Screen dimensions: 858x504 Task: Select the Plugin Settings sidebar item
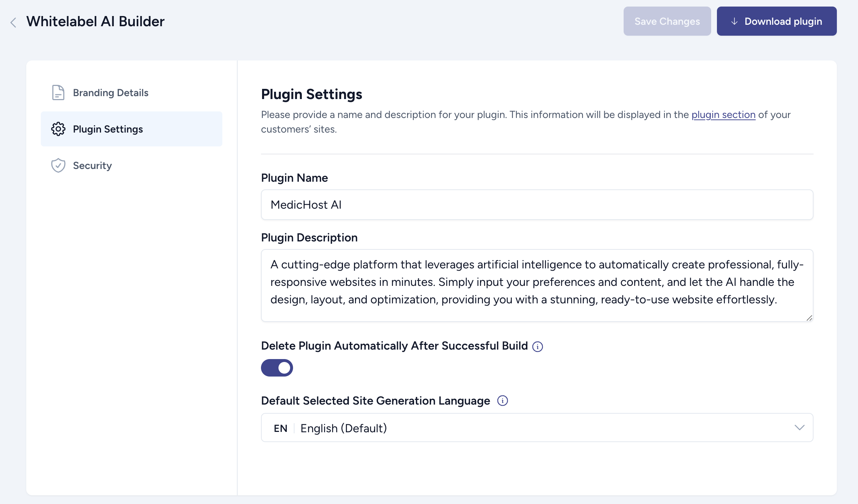pyautogui.click(x=131, y=129)
